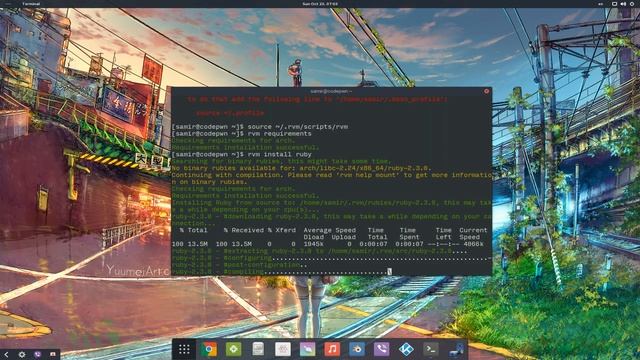Viewport: 640px width, 360px height.
Task: Collapse the bottom-left tray with arrow
Action: (6, 355)
